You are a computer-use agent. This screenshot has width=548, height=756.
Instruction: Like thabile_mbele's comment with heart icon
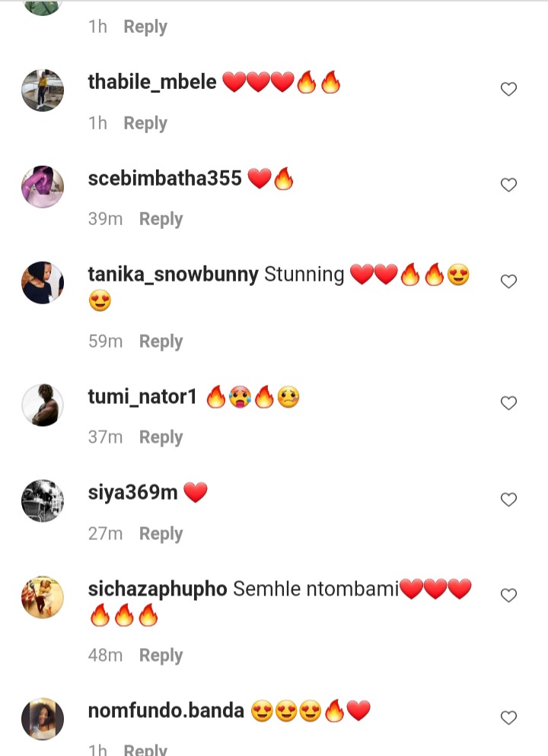tap(508, 89)
